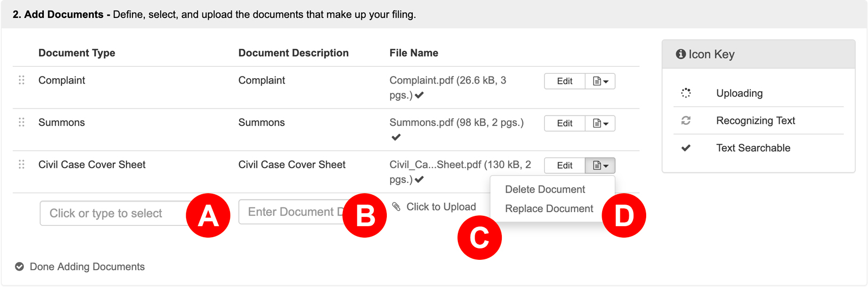
Task: Click the checkmark after Complaint.pdf file name
Action: point(419,95)
